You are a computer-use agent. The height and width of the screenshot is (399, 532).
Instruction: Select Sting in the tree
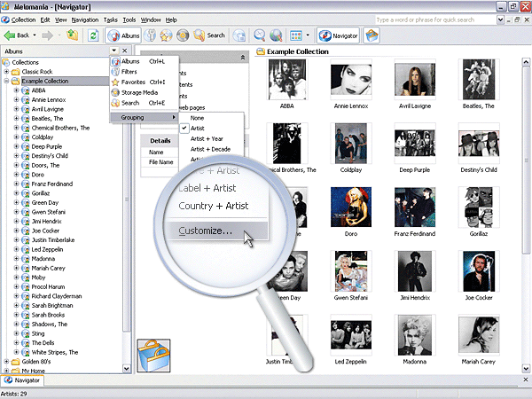tap(38, 333)
